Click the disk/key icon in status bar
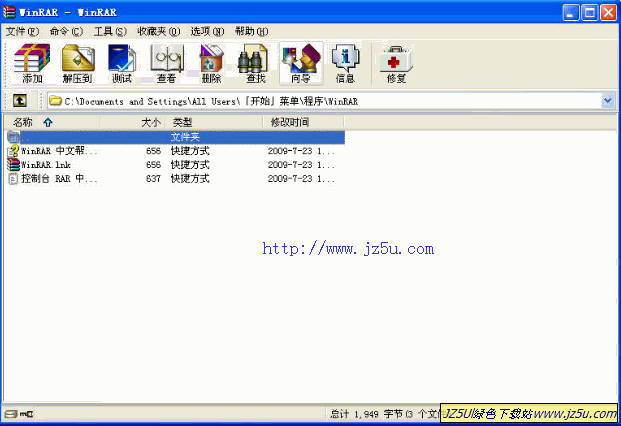The image size is (621, 426). tap(19, 414)
